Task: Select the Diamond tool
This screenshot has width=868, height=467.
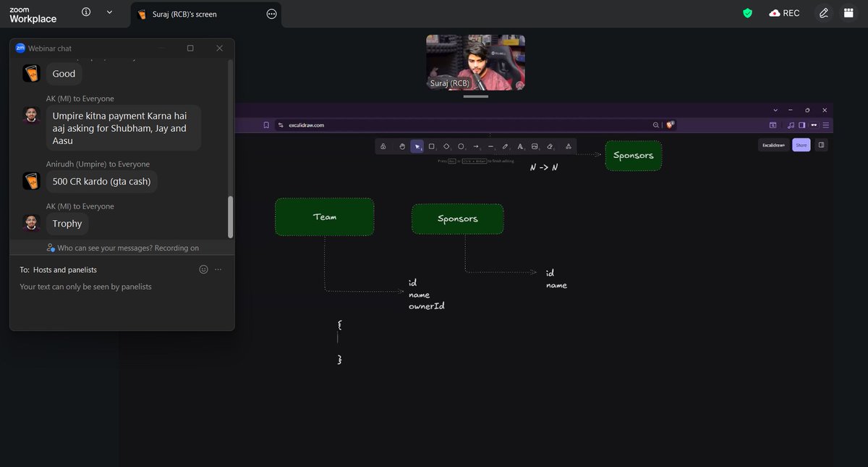Action: tap(447, 146)
